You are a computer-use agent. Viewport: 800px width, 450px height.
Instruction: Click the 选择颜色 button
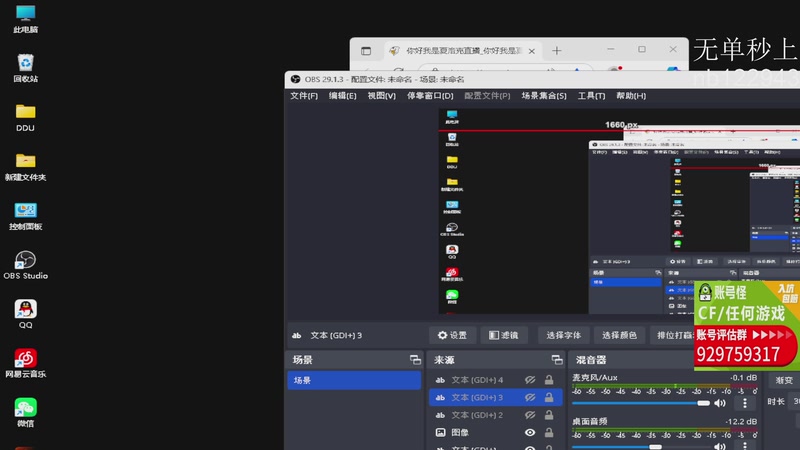(x=619, y=335)
